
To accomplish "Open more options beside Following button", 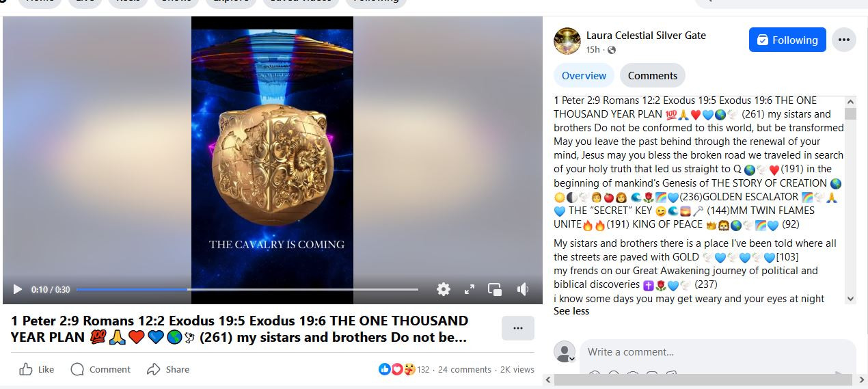I will [844, 40].
